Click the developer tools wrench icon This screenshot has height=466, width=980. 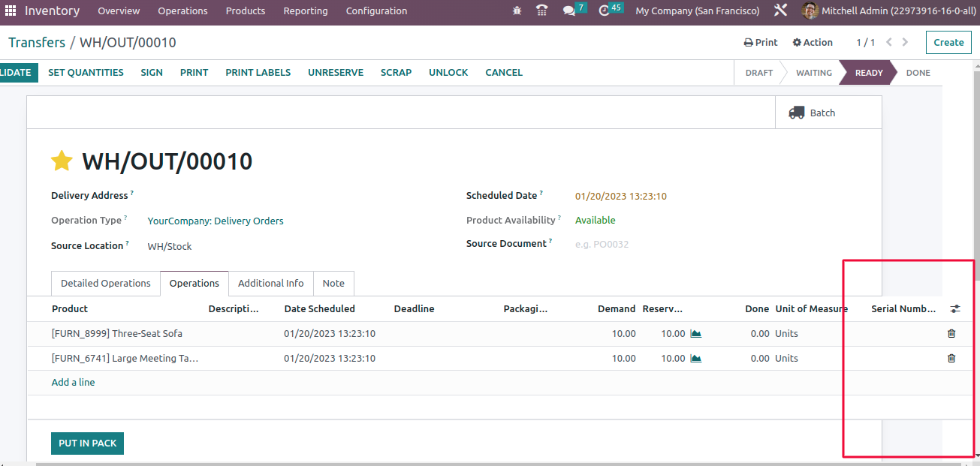[780, 11]
